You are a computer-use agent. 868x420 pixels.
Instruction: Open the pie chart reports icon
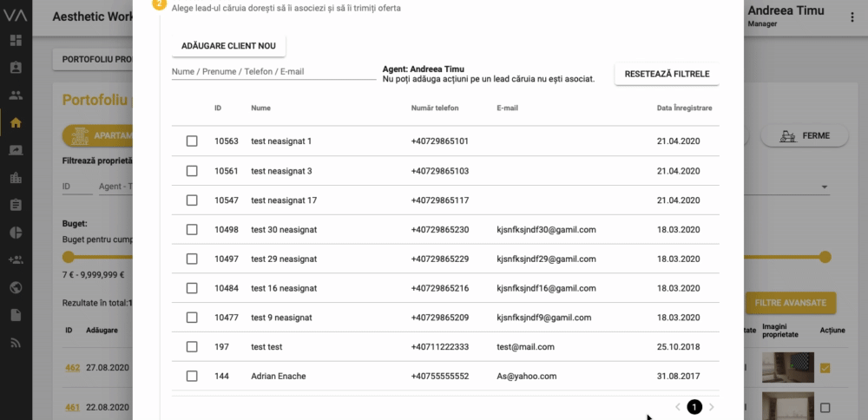pyautogui.click(x=15, y=233)
